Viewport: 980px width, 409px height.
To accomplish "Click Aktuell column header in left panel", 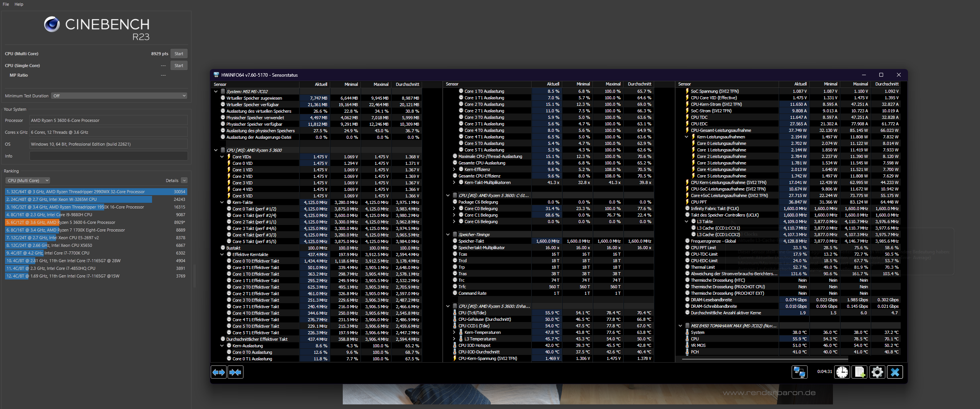I will 321,84.
